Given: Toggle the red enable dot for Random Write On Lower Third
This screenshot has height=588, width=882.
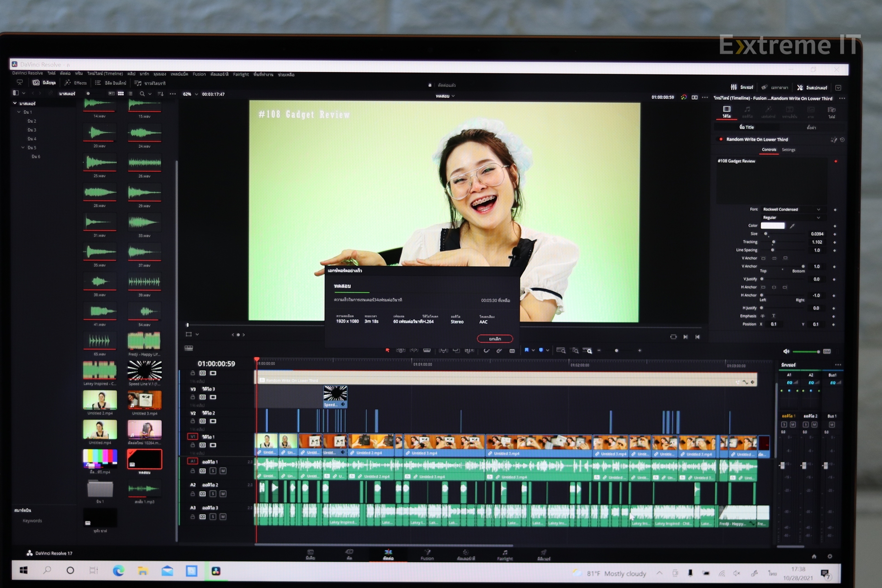Looking at the screenshot, I should click(721, 139).
